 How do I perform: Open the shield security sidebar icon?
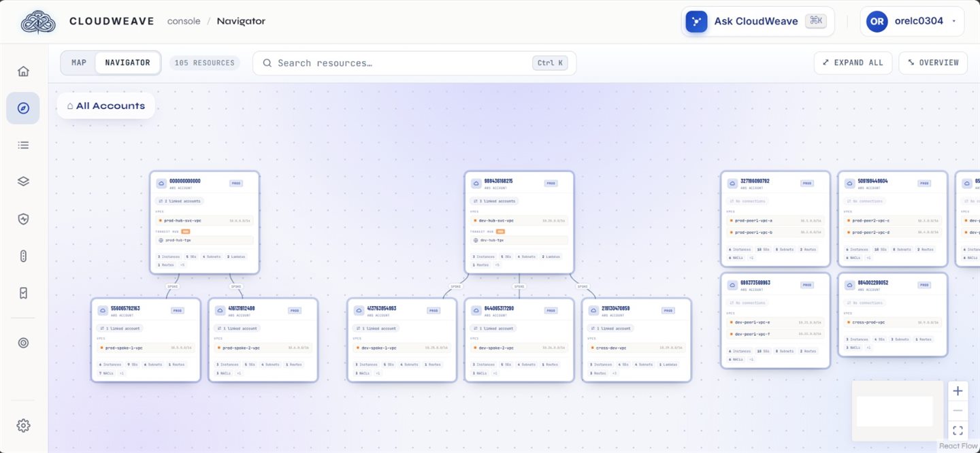pyautogui.click(x=23, y=219)
